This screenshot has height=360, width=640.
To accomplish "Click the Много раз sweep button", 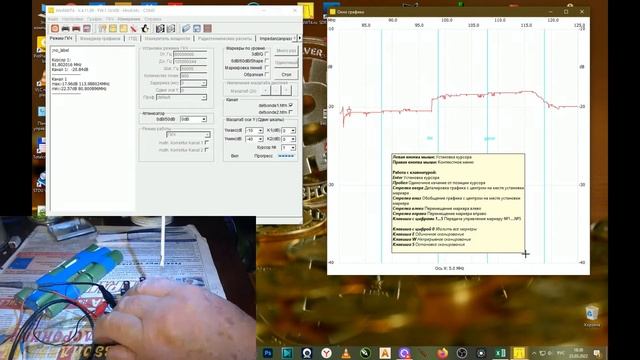I will tap(286, 51).
